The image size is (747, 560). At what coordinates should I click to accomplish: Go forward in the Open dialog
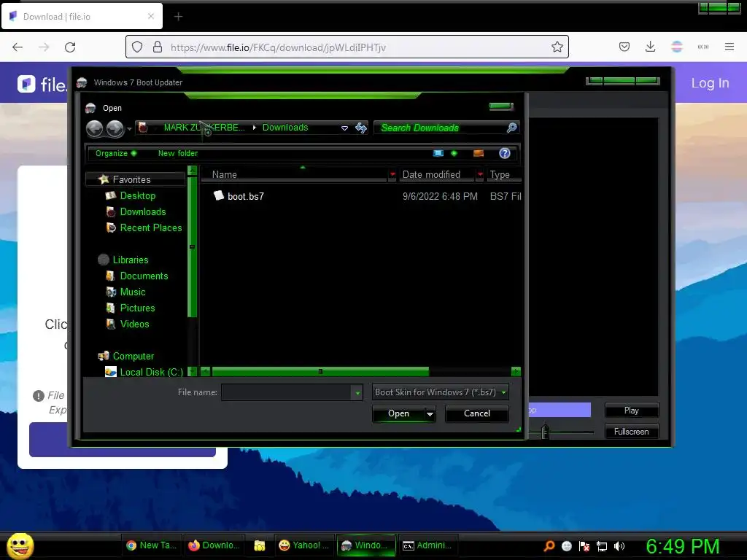(115, 128)
